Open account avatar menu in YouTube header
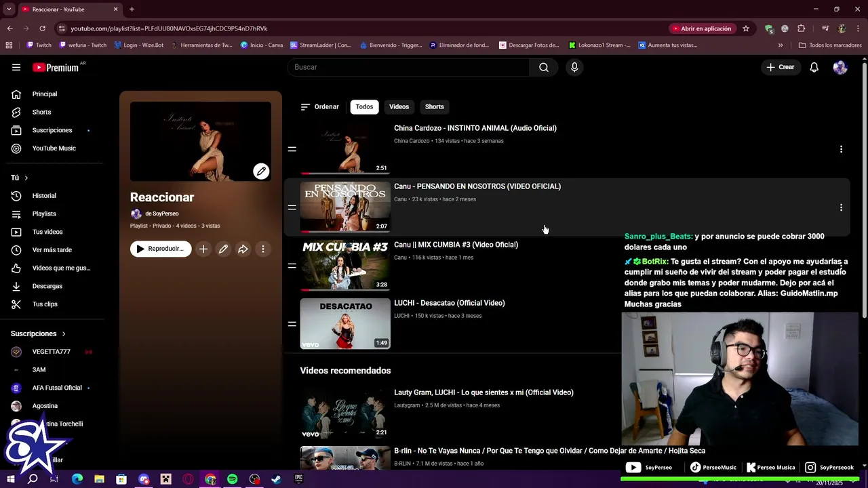Screen dimensions: 868x488 [840, 67]
